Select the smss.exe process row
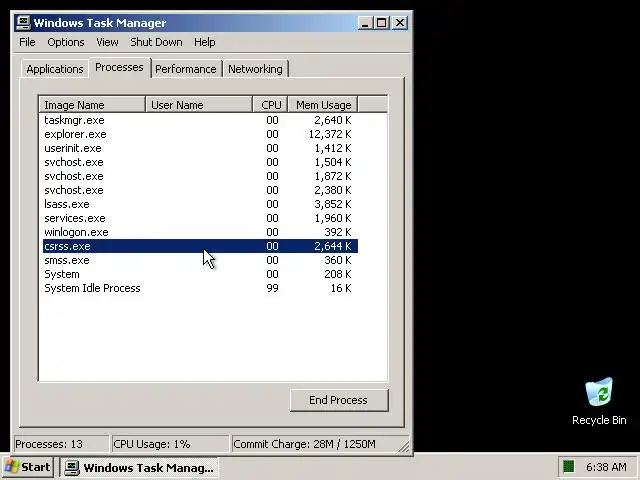This screenshot has width=640, height=480. click(x=200, y=260)
